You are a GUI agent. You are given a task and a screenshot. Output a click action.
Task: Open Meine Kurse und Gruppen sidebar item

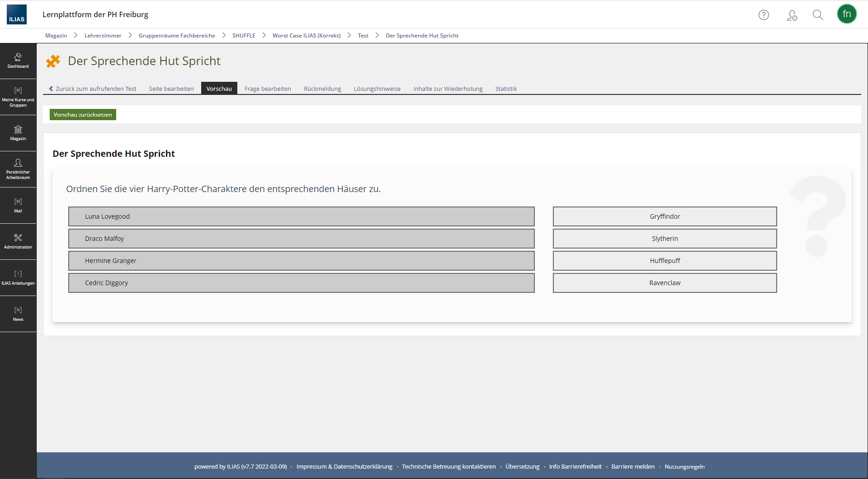[18, 97]
